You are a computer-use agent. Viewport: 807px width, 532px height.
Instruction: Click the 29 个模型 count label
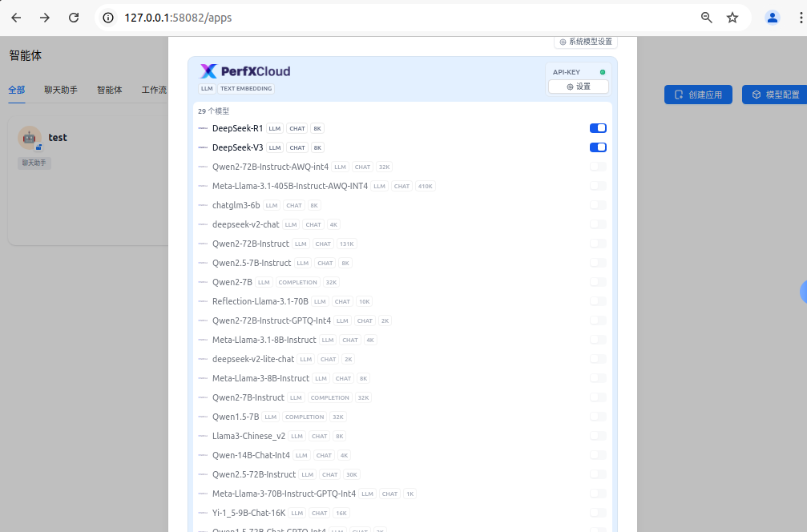click(x=214, y=111)
